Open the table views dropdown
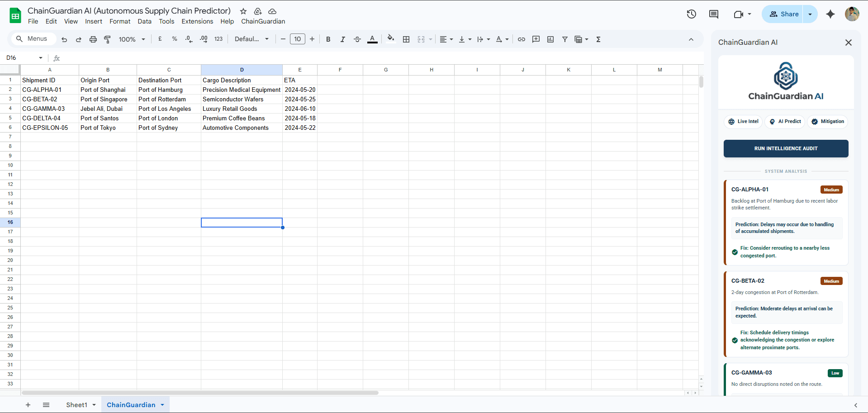The width and height of the screenshot is (868, 413). click(x=581, y=39)
